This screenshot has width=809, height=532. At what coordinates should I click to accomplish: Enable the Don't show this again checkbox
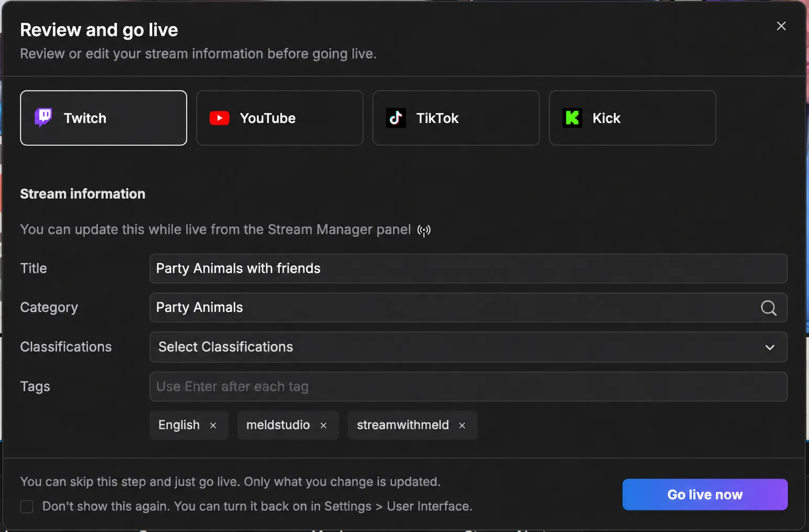point(27,506)
